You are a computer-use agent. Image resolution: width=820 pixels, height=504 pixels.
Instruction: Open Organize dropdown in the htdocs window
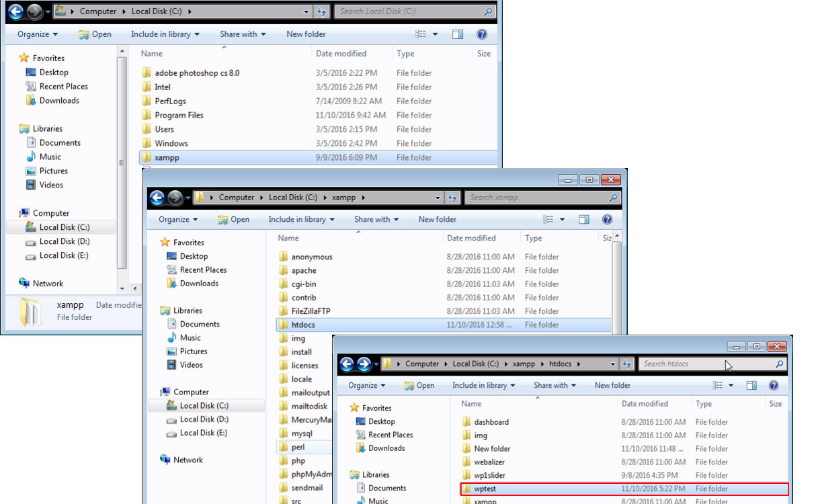366,386
